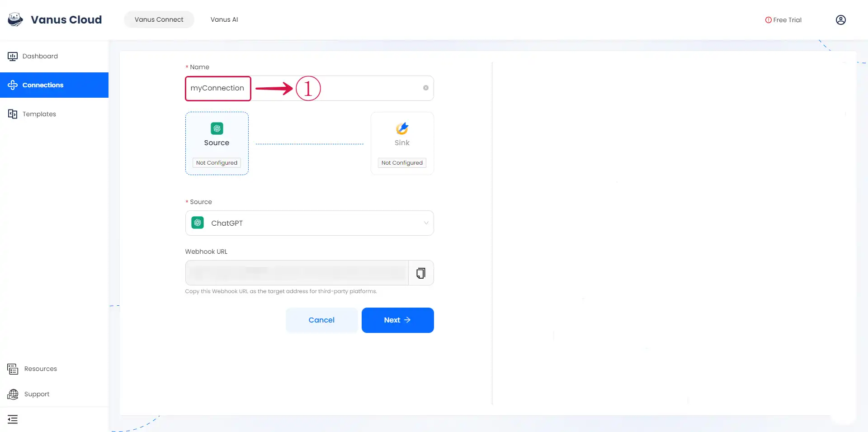Focus the Name input with myConnection
The height and width of the screenshot is (432, 868).
tap(309, 88)
